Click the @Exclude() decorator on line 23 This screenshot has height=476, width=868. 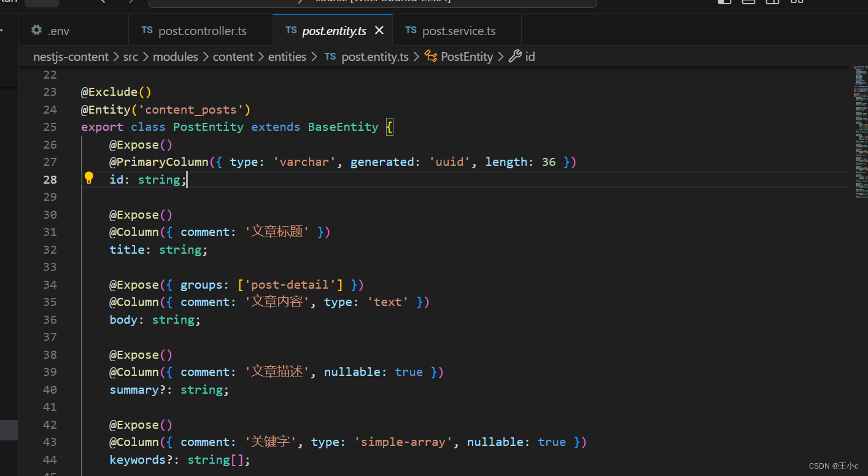(x=116, y=92)
